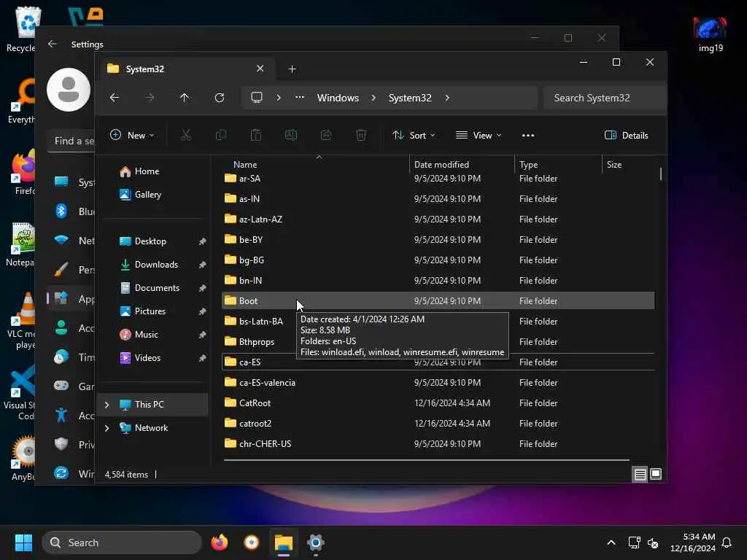This screenshot has height=560, width=747.
Task: Go back in File Explorer
Action: [x=115, y=98]
